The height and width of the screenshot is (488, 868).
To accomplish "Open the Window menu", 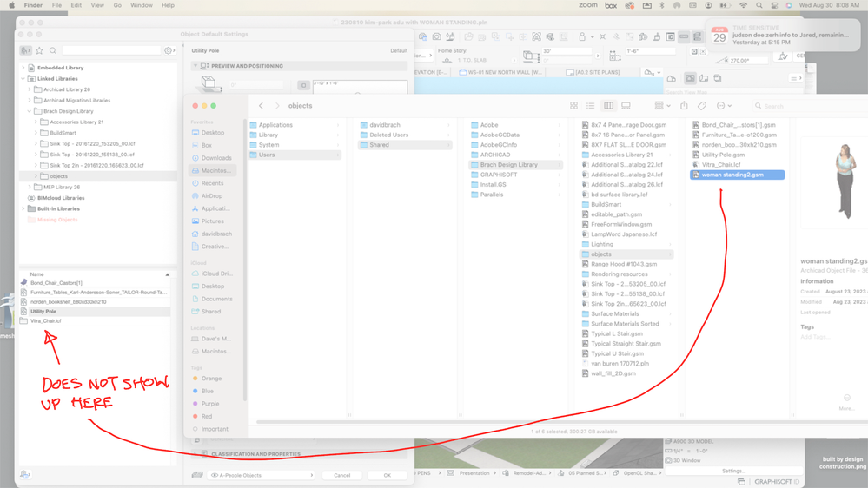I will [141, 5].
